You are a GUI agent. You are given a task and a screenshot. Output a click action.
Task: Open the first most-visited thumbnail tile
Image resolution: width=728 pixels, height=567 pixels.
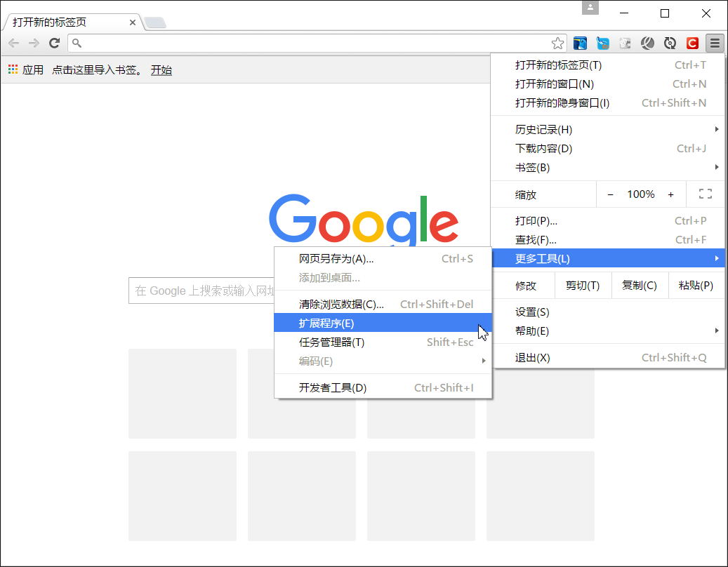coord(183,394)
